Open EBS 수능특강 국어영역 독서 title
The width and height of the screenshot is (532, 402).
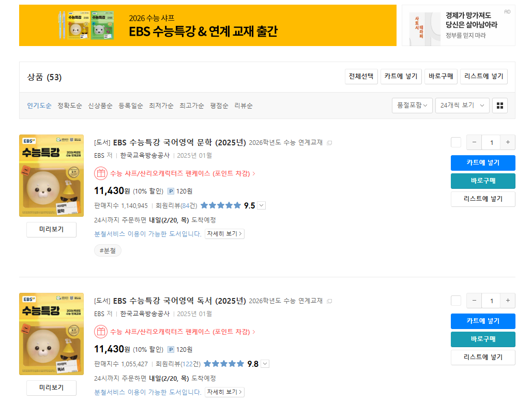point(179,301)
